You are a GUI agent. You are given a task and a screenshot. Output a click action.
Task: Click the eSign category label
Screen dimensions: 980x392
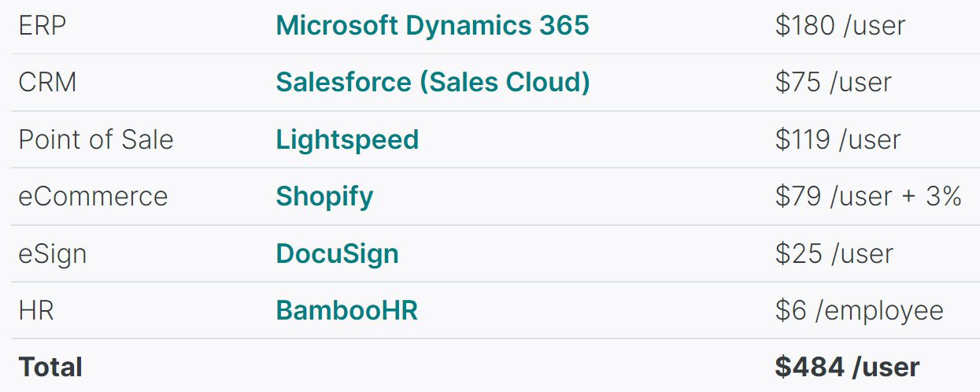point(53,253)
